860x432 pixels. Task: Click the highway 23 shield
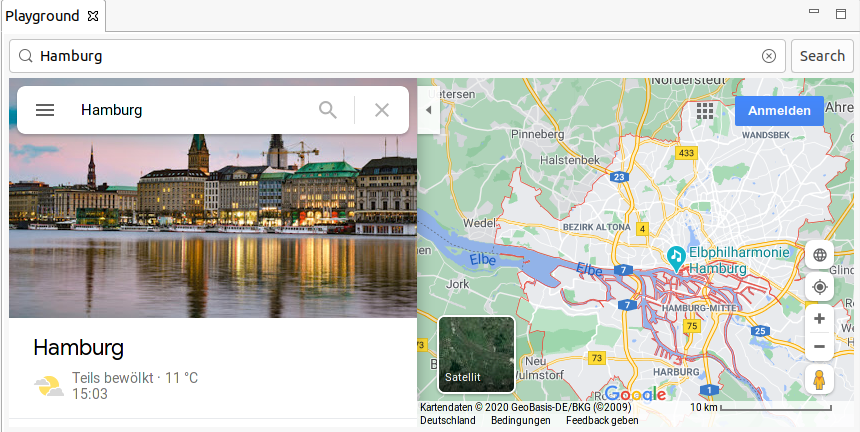[x=619, y=177]
